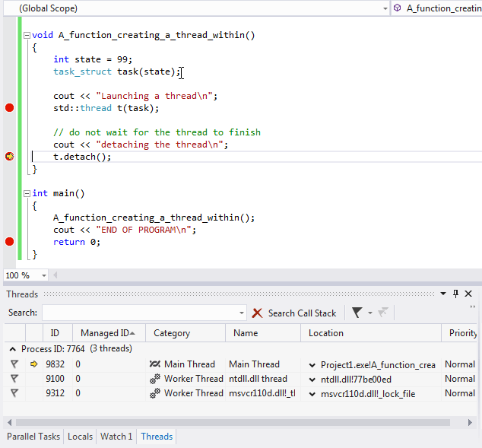This screenshot has width=482, height=448.
Task: Click breakpoint on std::thread t(task) line
Action: 10,108
